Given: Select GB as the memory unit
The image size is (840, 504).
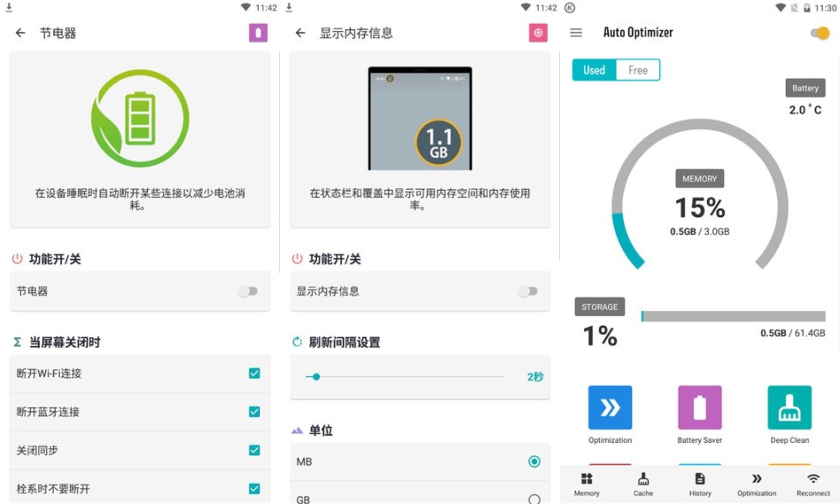Looking at the screenshot, I should coord(534,499).
